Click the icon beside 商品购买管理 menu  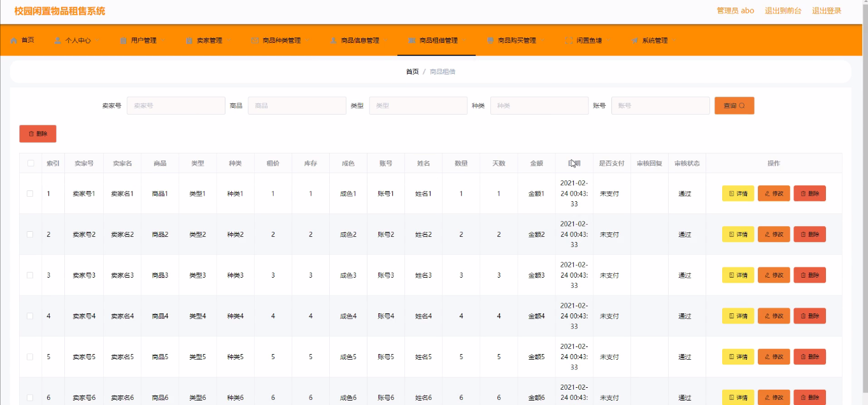click(x=490, y=41)
